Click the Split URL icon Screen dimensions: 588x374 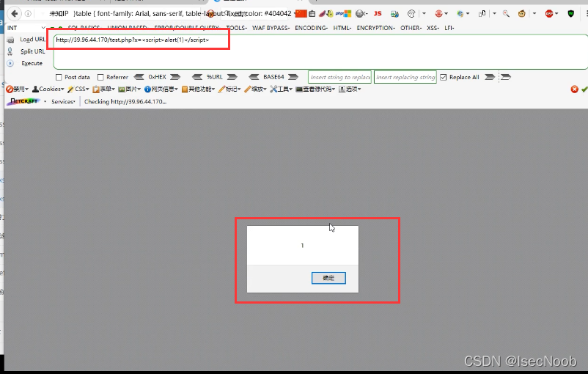[x=10, y=51]
